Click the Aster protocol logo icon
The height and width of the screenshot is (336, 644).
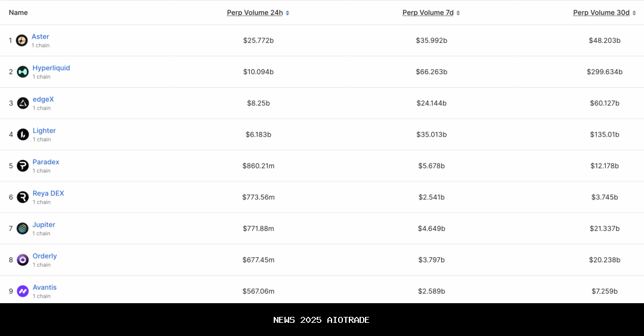(22, 41)
